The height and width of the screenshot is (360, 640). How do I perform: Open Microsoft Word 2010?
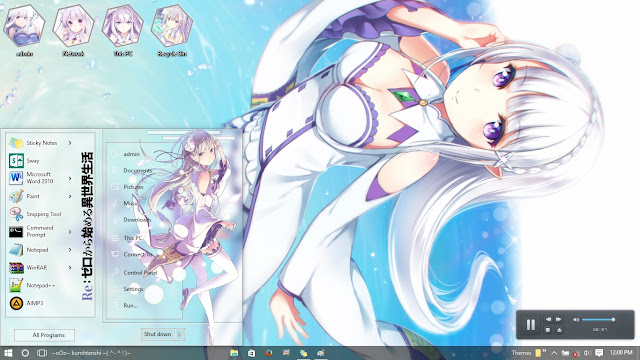pyautogui.click(x=40, y=178)
